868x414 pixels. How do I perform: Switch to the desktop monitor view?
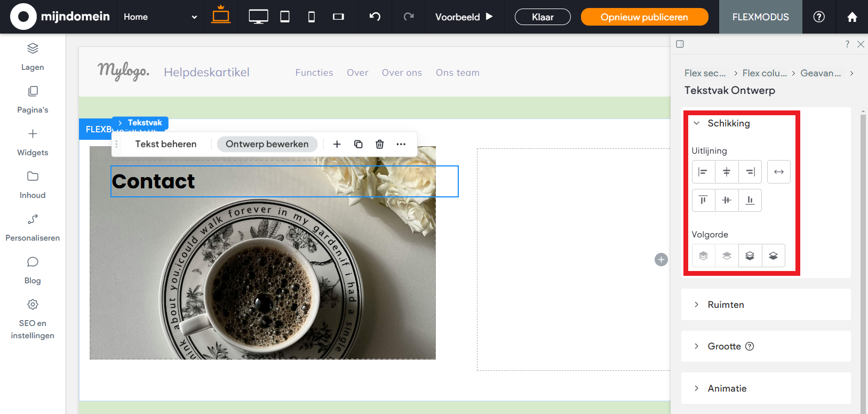[x=258, y=17]
